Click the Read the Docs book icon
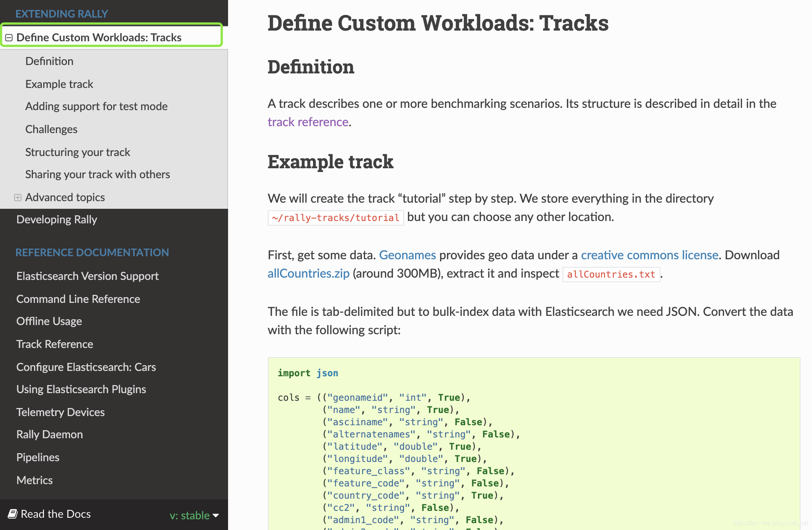The width and height of the screenshot is (812, 530). click(13, 514)
